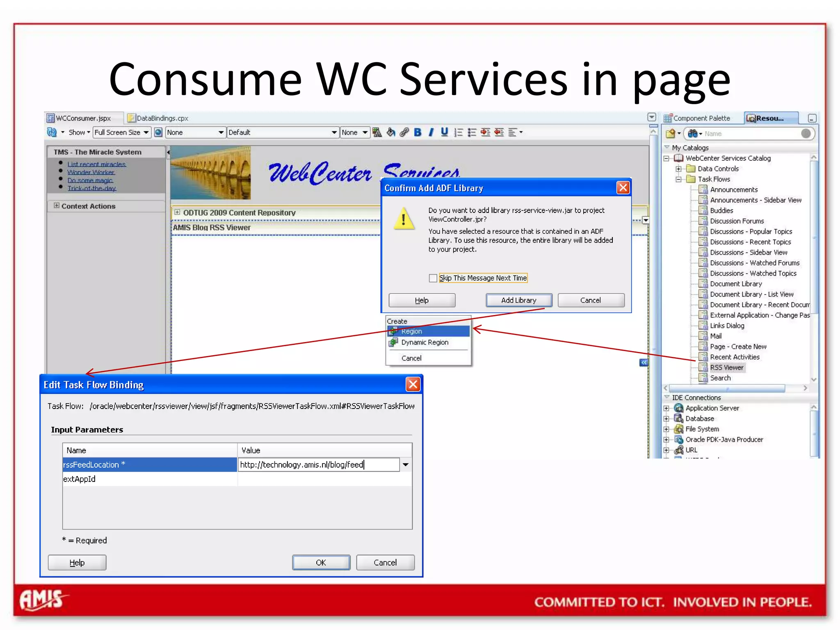Select Buddies task flow item
This screenshot has width=840, height=630.
click(721, 210)
